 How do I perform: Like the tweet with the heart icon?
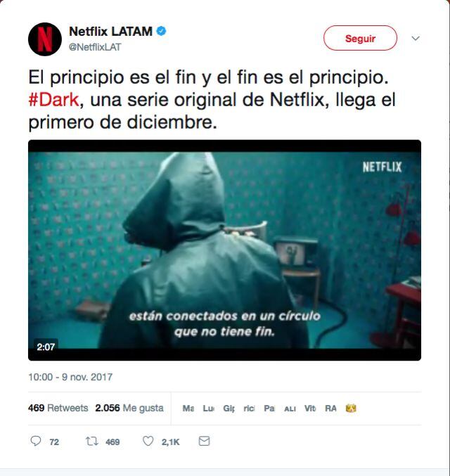148,441
